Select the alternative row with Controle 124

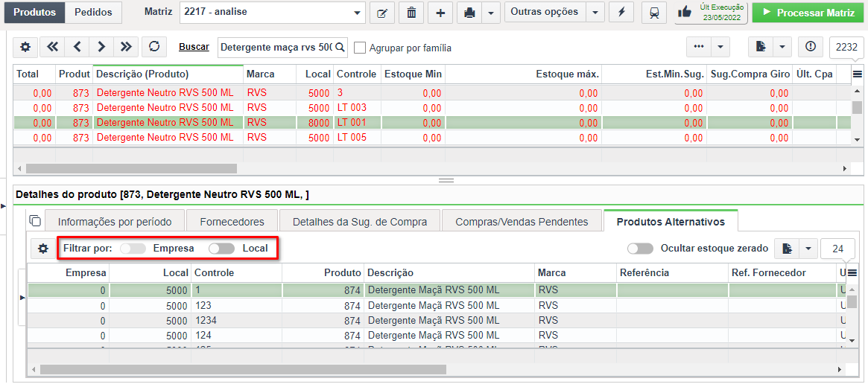(x=437, y=335)
